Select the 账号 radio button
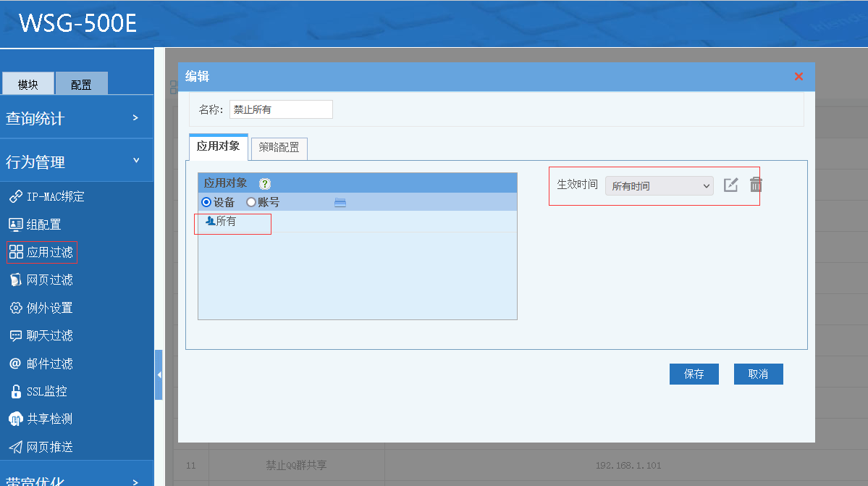 251,202
